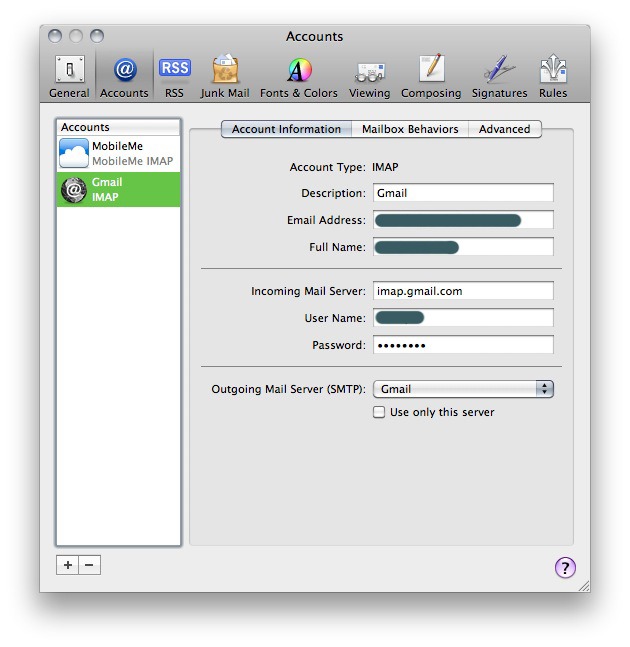Add new account with plus button
This screenshot has height=647, width=630.
[68, 565]
